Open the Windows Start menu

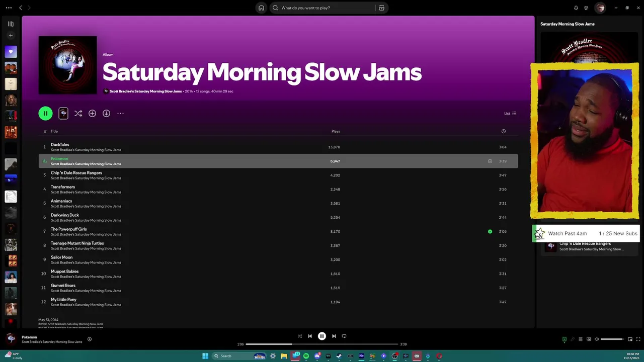(205, 356)
